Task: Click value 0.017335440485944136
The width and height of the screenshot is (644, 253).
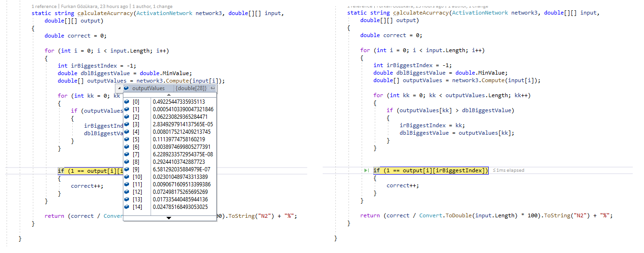Action: point(181,199)
